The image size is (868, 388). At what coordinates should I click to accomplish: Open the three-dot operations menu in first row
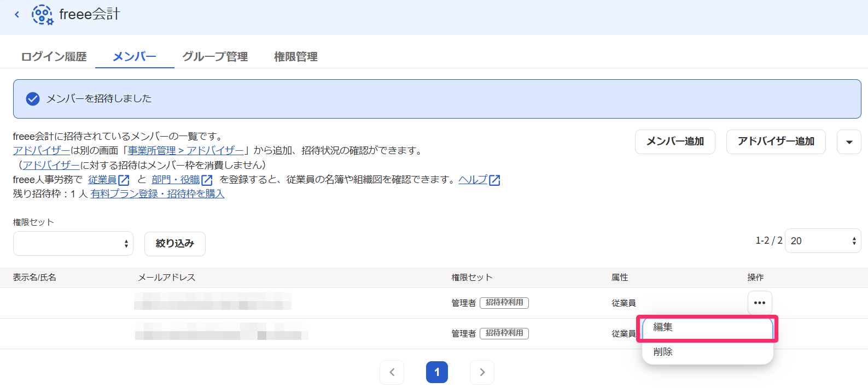(760, 303)
